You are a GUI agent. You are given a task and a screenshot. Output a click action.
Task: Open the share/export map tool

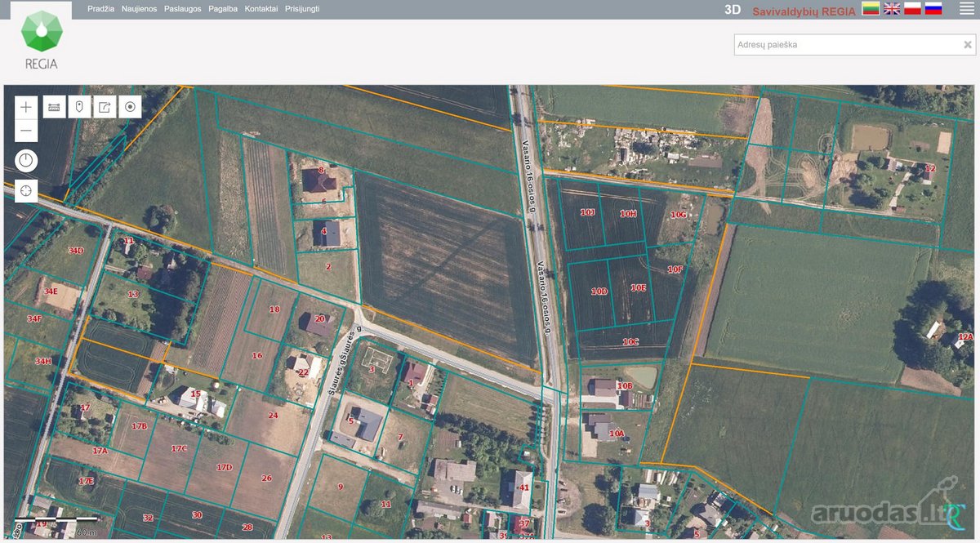[105, 107]
